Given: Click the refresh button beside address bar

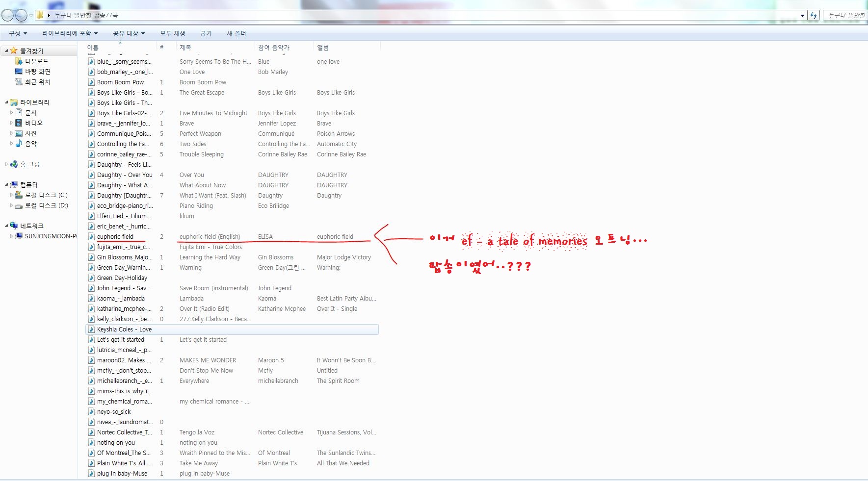Looking at the screenshot, I should [x=814, y=16].
